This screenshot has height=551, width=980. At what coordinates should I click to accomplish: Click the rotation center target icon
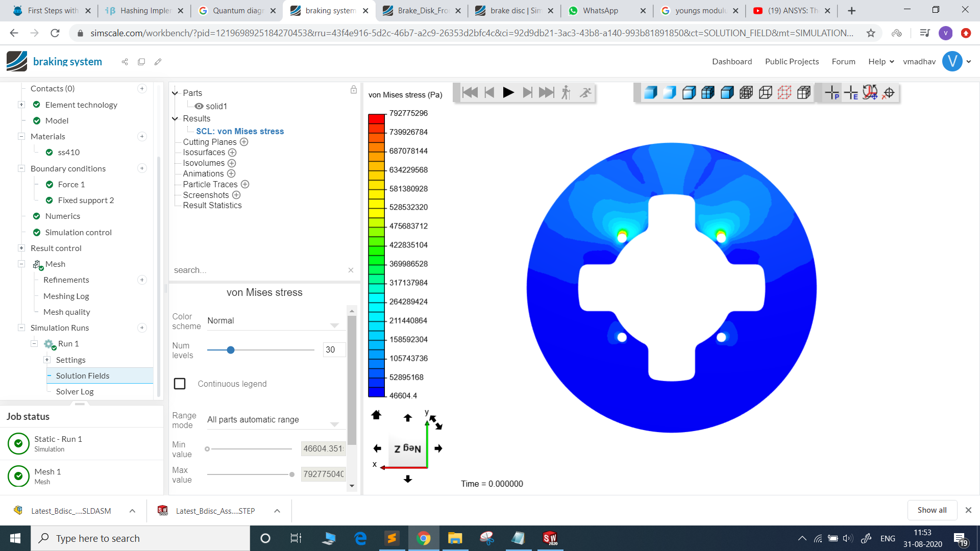pos(889,92)
